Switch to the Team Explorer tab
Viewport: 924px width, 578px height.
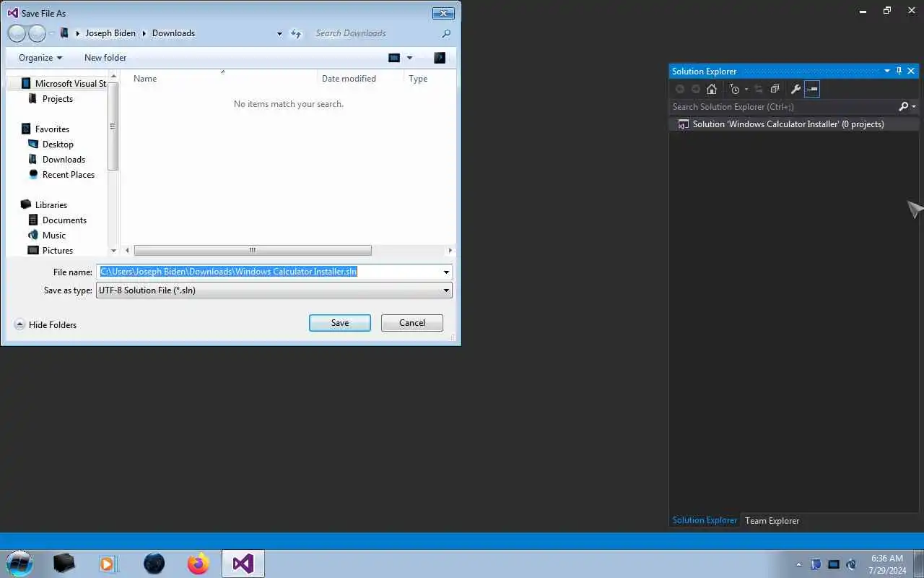point(772,520)
